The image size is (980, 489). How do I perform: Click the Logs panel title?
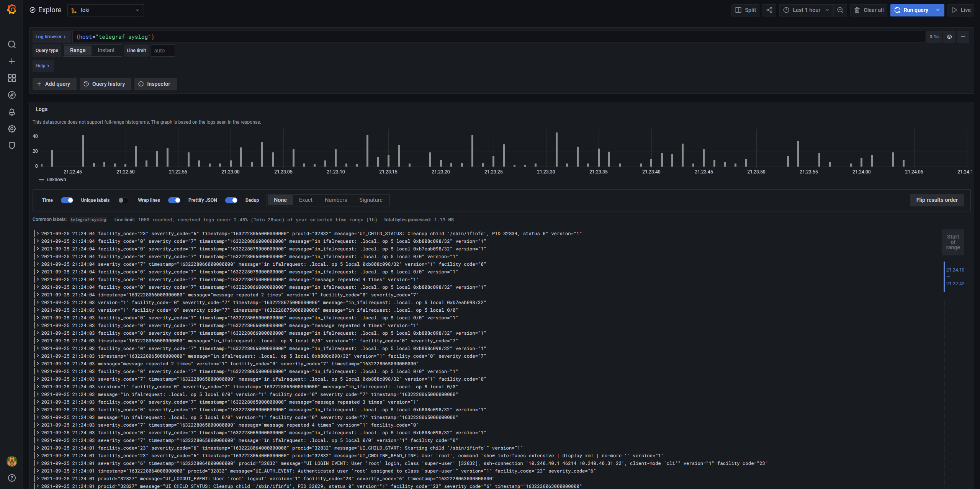[42, 109]
